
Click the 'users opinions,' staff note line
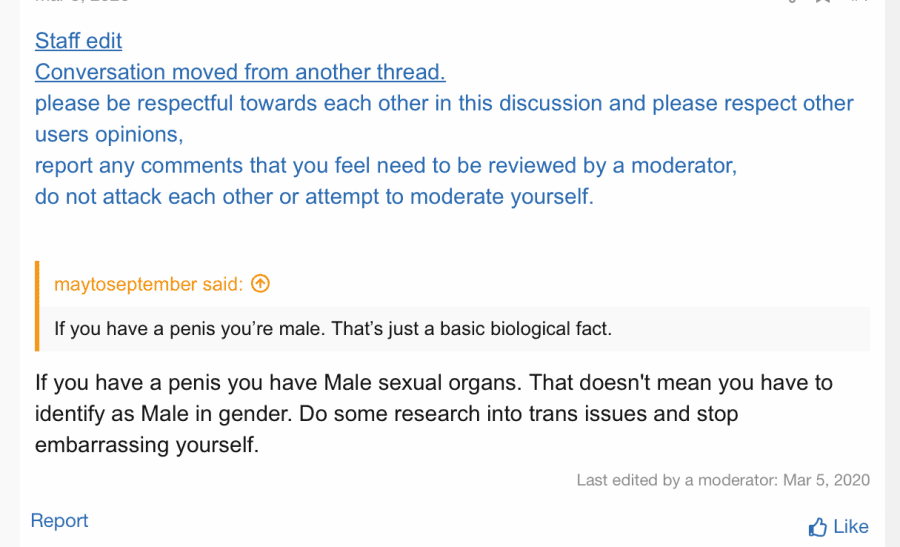pos(109,134)
